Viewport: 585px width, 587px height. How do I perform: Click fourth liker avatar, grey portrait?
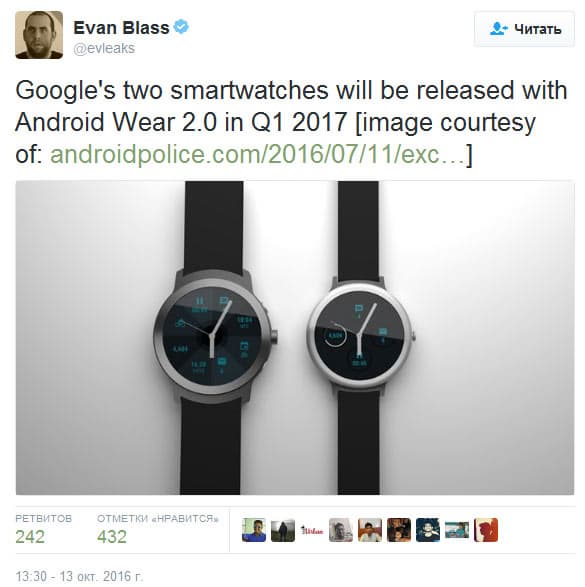click(341, 530)
